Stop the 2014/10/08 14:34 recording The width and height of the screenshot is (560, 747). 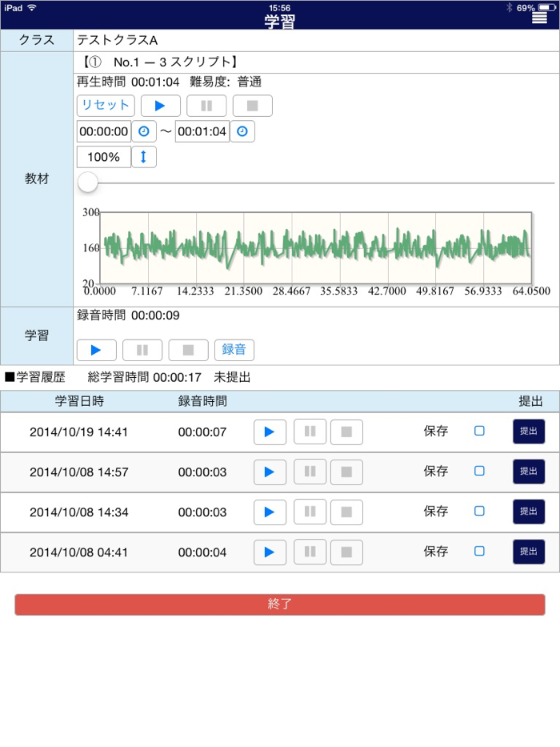(346, 512)
